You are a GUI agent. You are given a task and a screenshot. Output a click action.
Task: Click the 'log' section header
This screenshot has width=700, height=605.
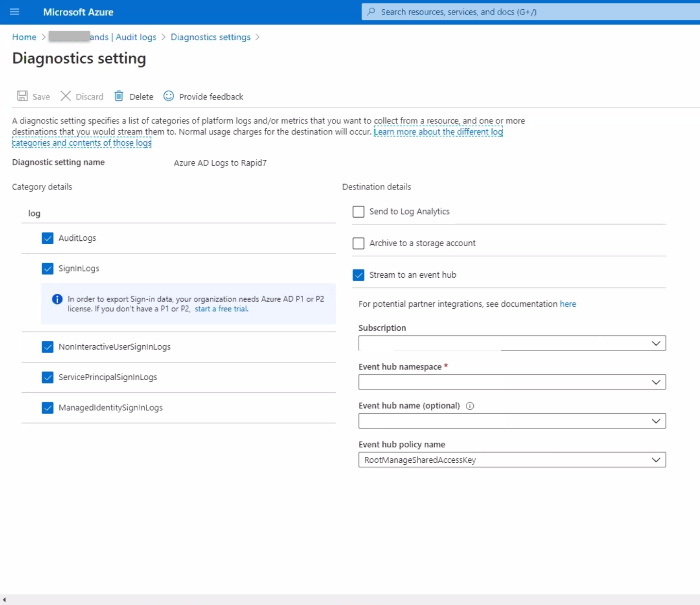point(34,214)
